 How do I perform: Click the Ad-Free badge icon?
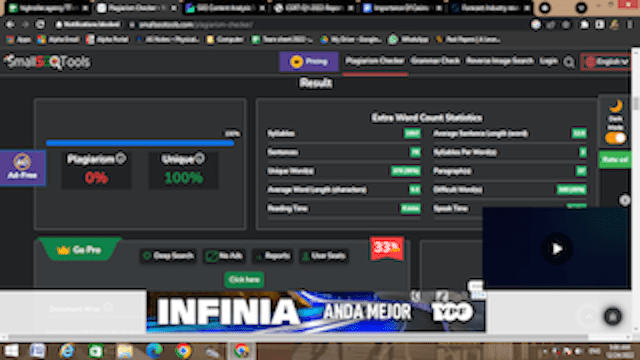coord(22,168)
